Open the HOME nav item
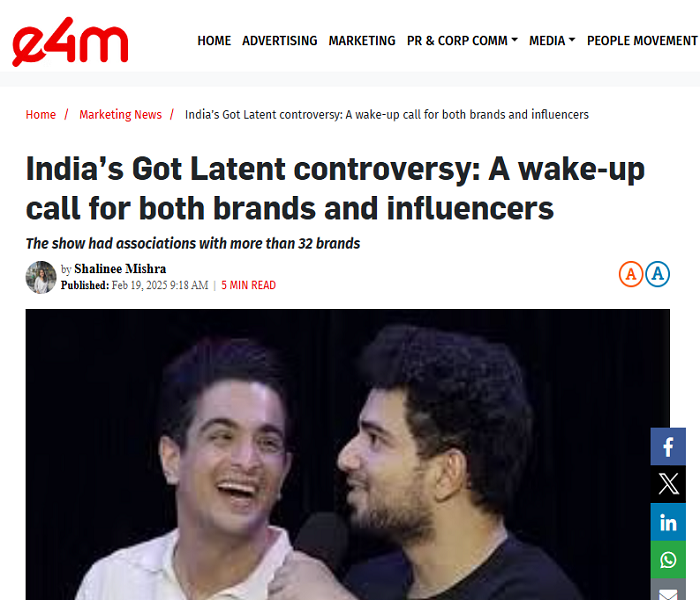Viewport: 700px width, 600px height. pos(214,41)
